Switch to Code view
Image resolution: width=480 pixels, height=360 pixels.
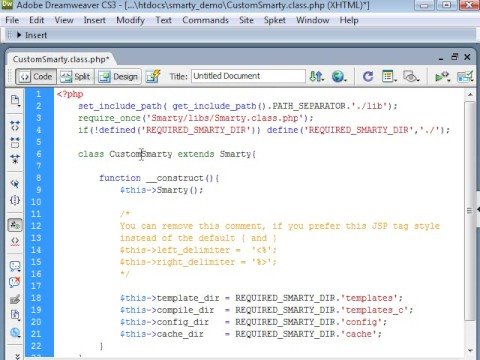point(36,77)
